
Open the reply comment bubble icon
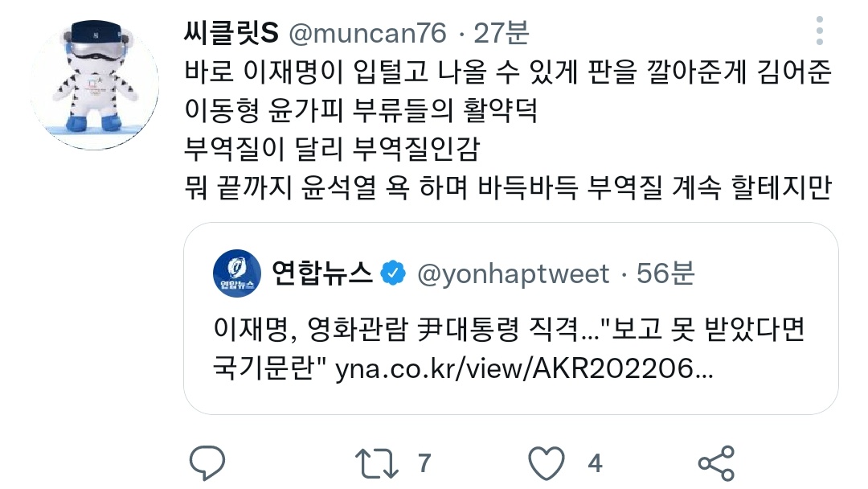(207, 462)
